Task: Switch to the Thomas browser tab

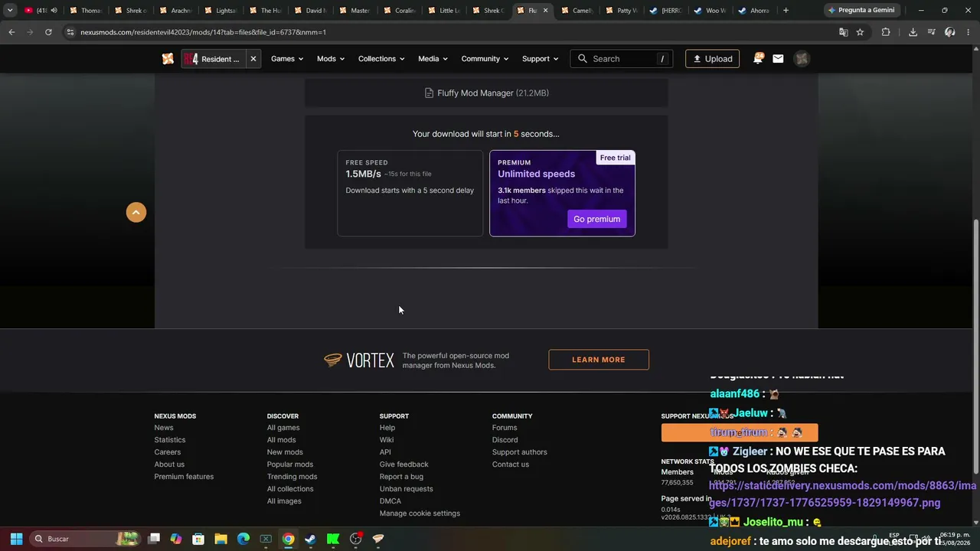Action: point(86,11)
